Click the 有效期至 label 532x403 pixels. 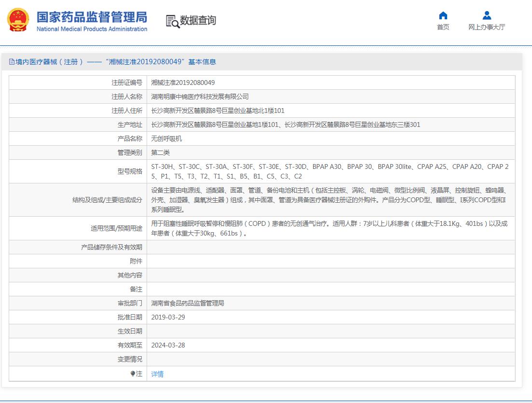tap(130, 345)
